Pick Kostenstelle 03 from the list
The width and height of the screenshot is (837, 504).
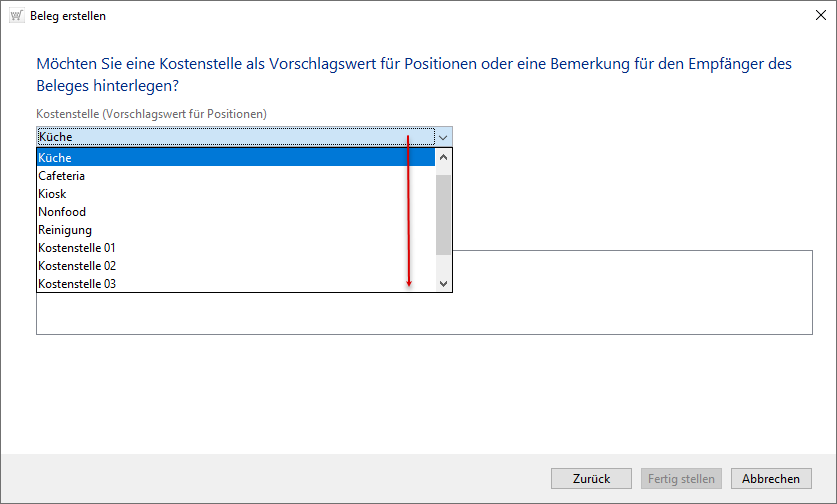click(x=235, y=284)
